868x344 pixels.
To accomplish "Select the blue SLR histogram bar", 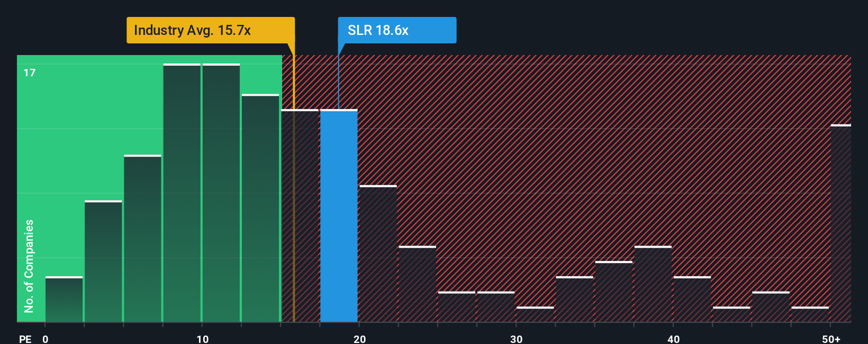I will pos(339,216).
